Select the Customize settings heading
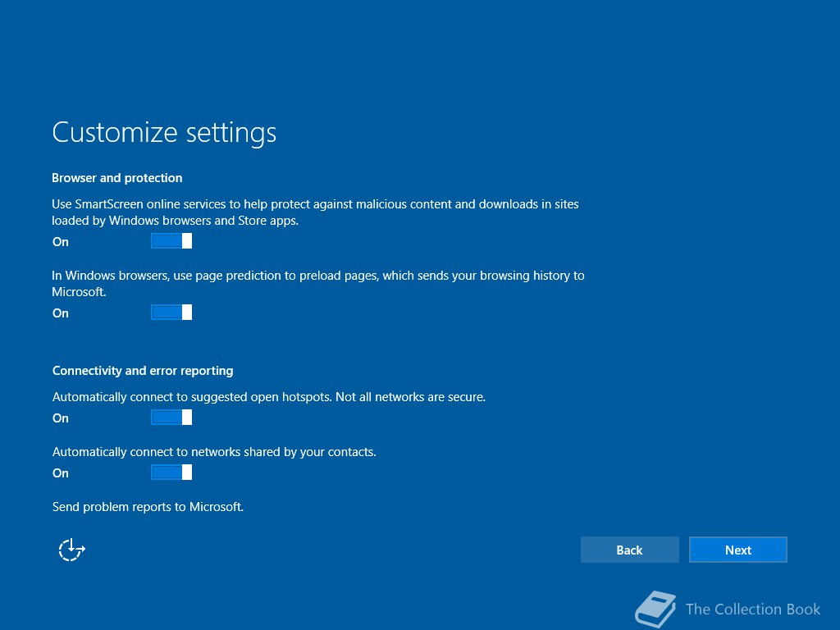Screen dimensions: 840x630 pos(164,133)
